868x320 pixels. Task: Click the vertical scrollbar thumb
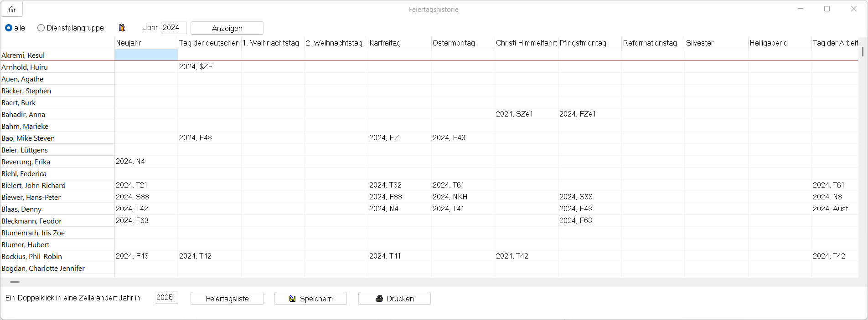[x=863, y=51]
